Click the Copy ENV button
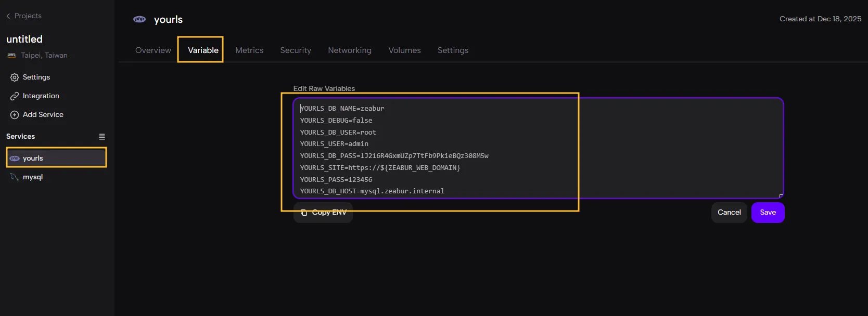This screenshot has width=868, height=316. click(323, 213)
